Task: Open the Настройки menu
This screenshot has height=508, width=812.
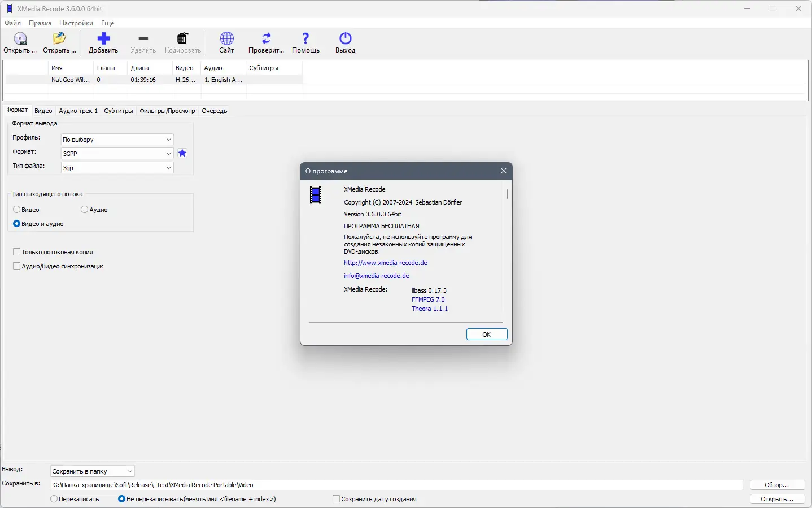Action: point(76,23)
